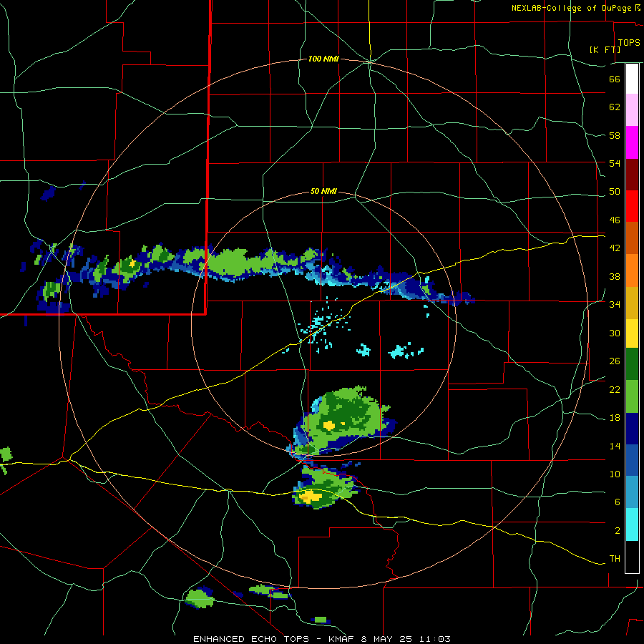
Task: Click the "18" legend value
Action: pyautogui.click(x=615, y=418)
